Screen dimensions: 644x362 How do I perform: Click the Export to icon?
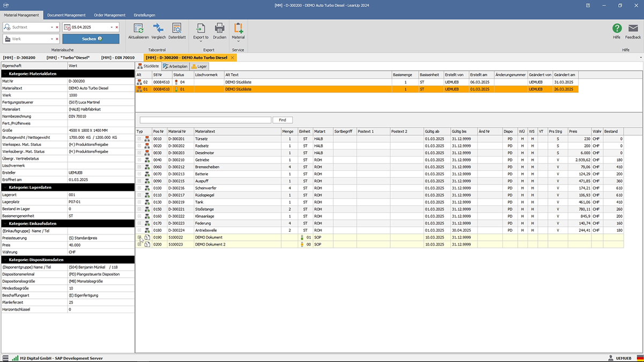click(x=201, y=29)
